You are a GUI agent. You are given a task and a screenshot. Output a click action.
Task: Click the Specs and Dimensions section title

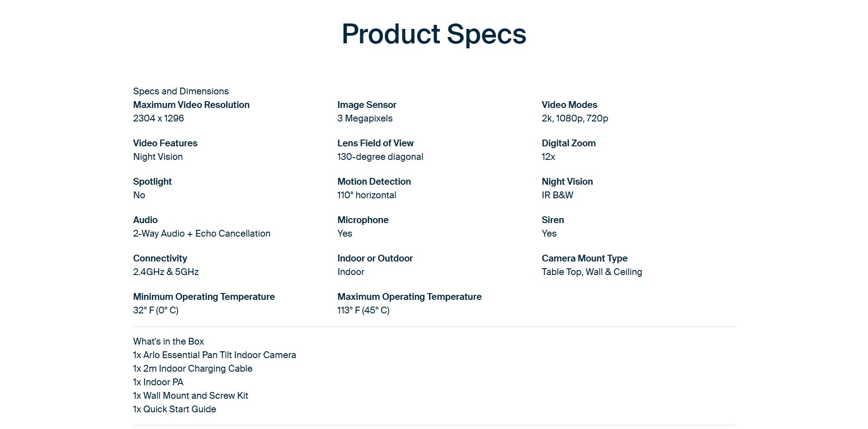point(181,91)
